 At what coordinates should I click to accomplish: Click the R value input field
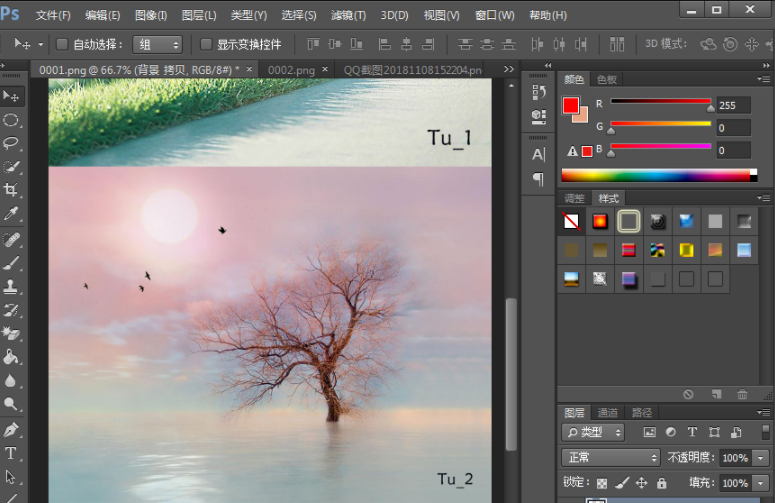click(733, 105)
